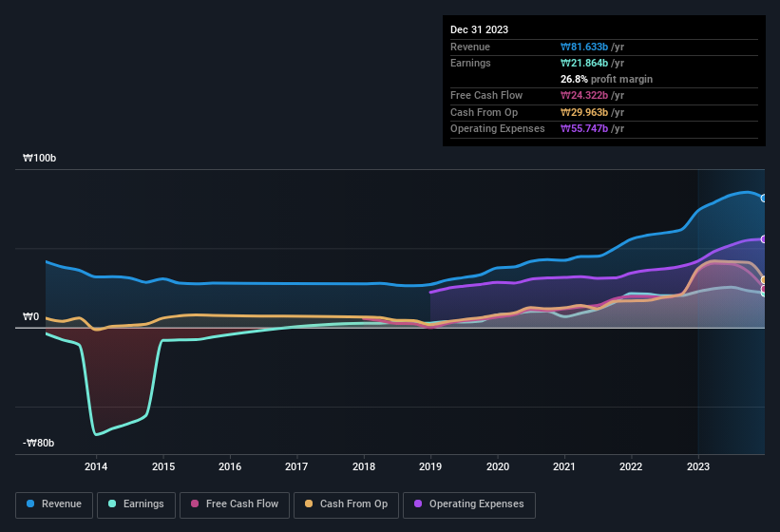Click the 2021 year tick
Image resolution: width=780 pixels, height=532 pixels.
pos(564,466)
